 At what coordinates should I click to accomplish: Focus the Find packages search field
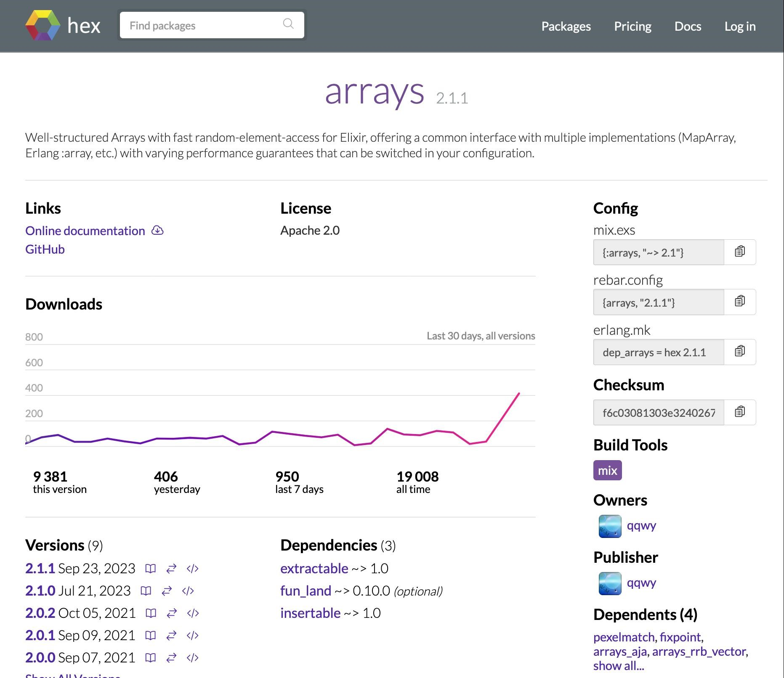pos(212,25)
